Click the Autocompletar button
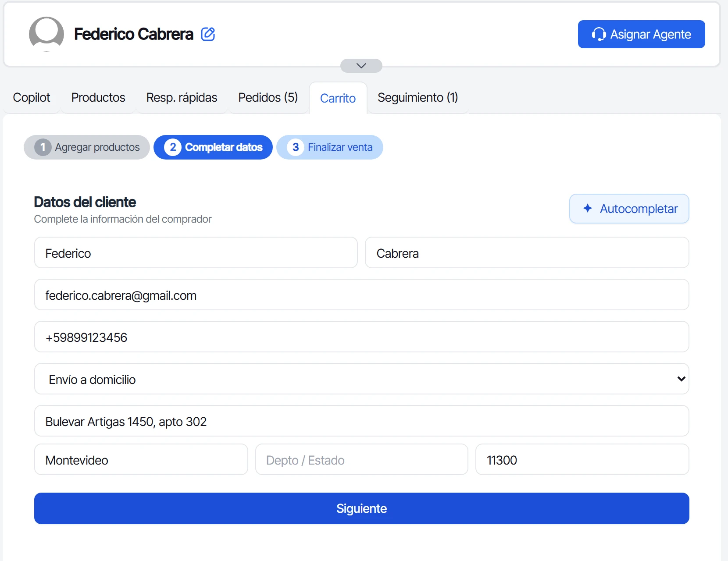 point(629,209)
